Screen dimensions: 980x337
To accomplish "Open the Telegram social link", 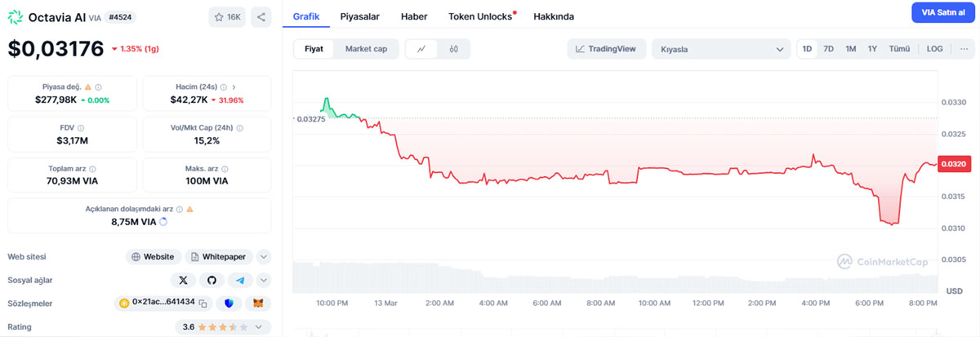I will [240, 280].
